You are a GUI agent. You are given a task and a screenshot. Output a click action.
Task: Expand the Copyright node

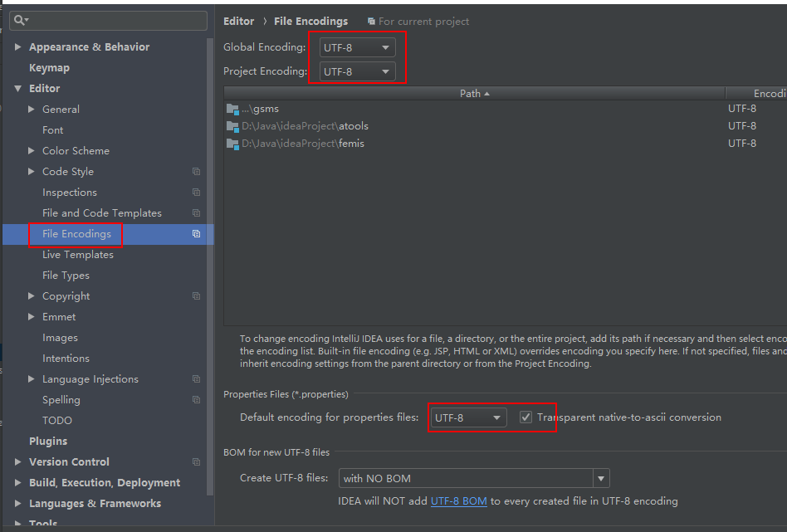31,296
